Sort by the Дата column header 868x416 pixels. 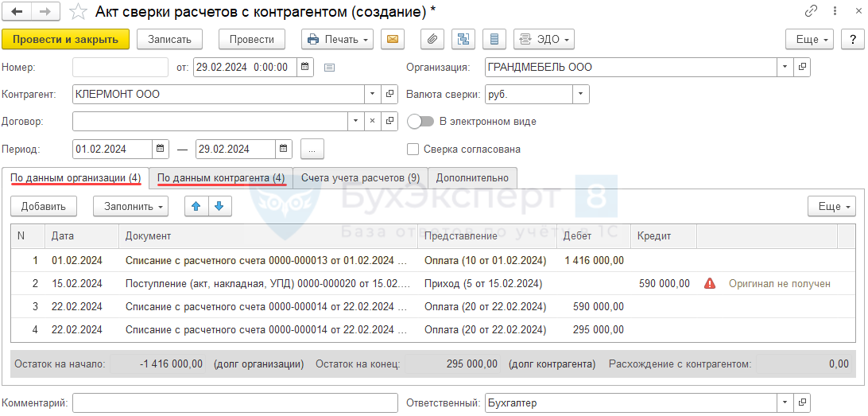(x=81, y=235)
